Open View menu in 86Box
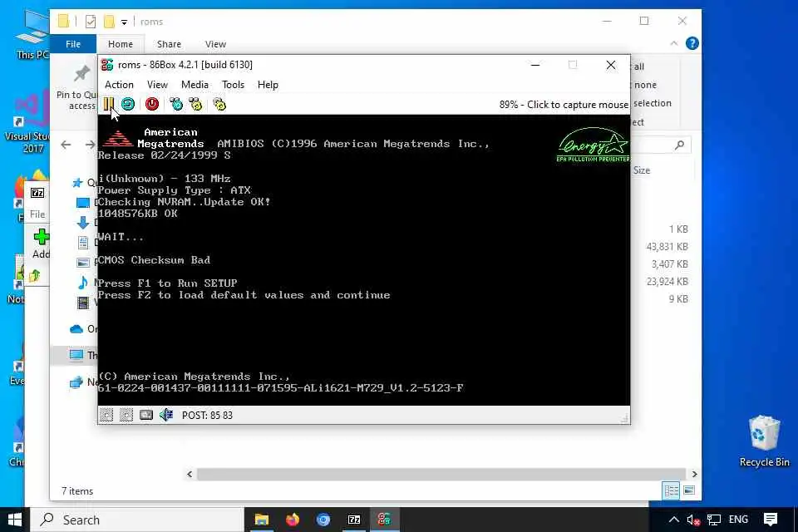Screen dimensions: 798x532 pos(157,85)
